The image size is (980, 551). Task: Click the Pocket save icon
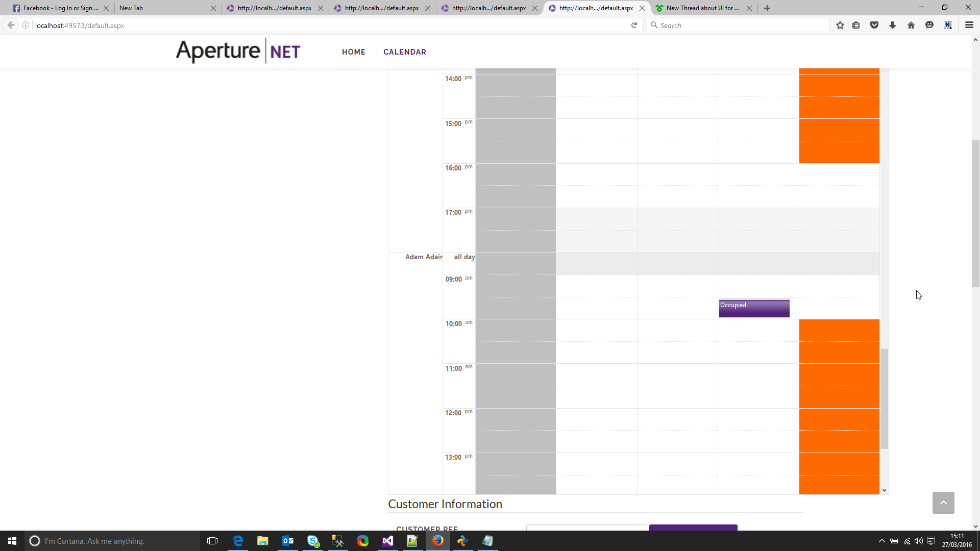coord(874,26)
